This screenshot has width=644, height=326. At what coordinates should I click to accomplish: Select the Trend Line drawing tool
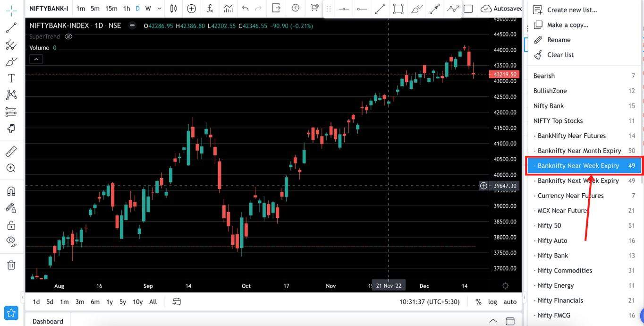(x=11, y=27)
